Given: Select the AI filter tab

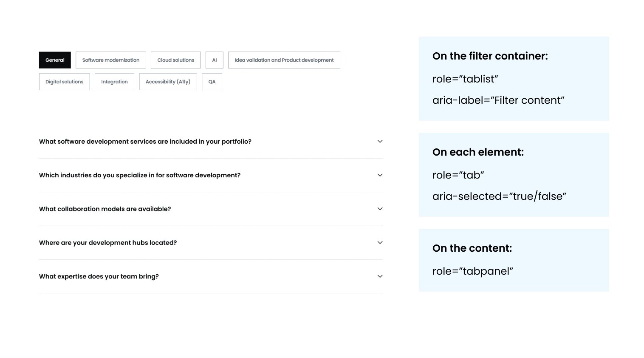Looking at the screenshot, I should click(215, 60).
